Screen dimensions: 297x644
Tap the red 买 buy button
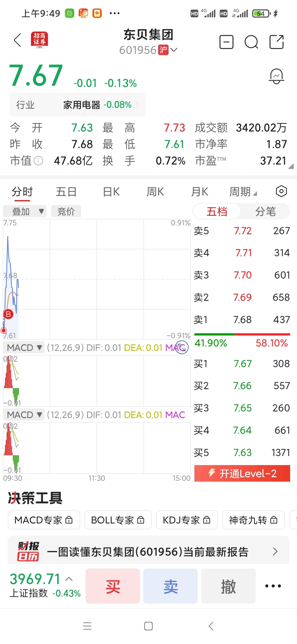click(113, 586)
